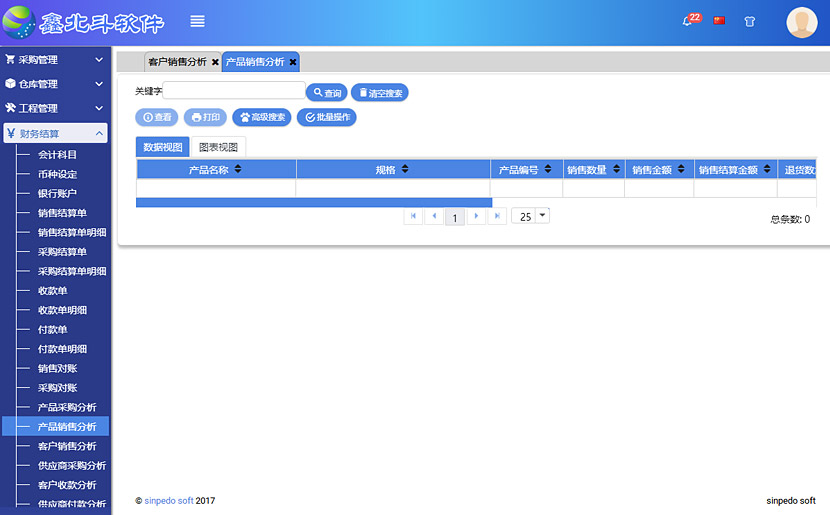The image size is (830, 515).
Task: Click the 打印 print button
Action: [205, 117]
